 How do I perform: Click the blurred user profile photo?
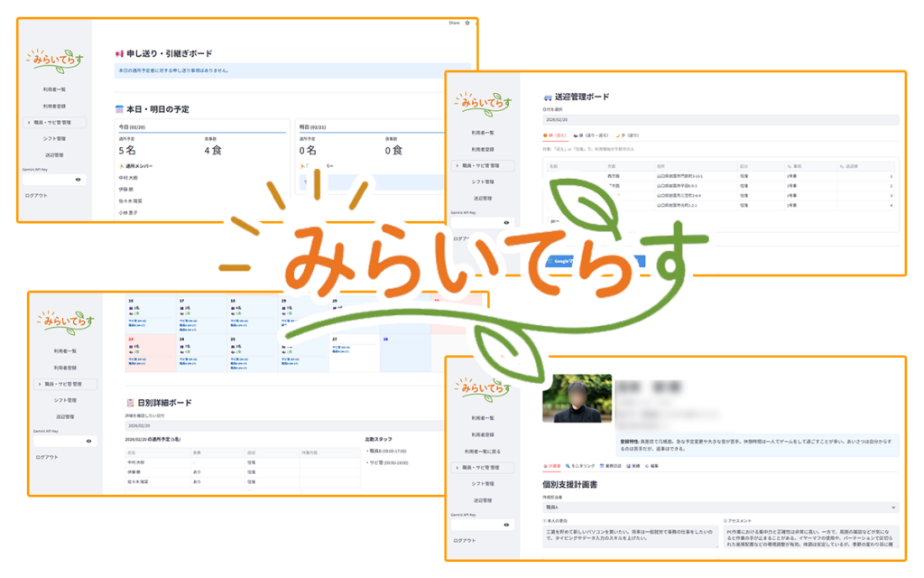(x=577, y=398)
